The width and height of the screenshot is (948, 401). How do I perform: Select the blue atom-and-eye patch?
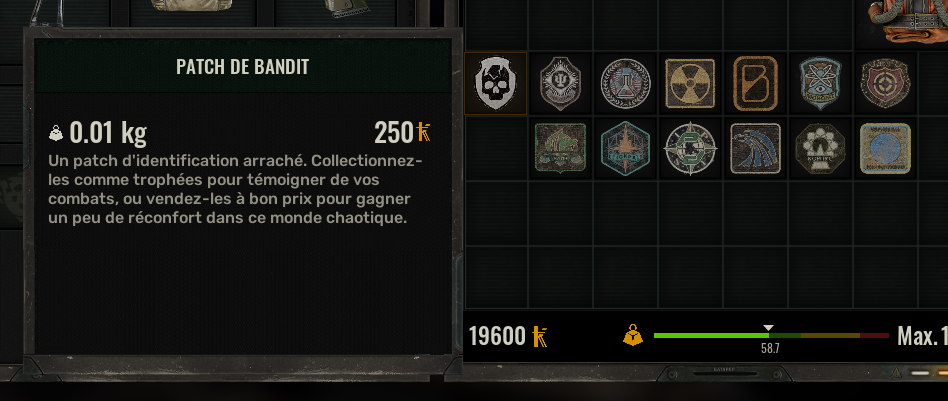(x=820, y=83)
